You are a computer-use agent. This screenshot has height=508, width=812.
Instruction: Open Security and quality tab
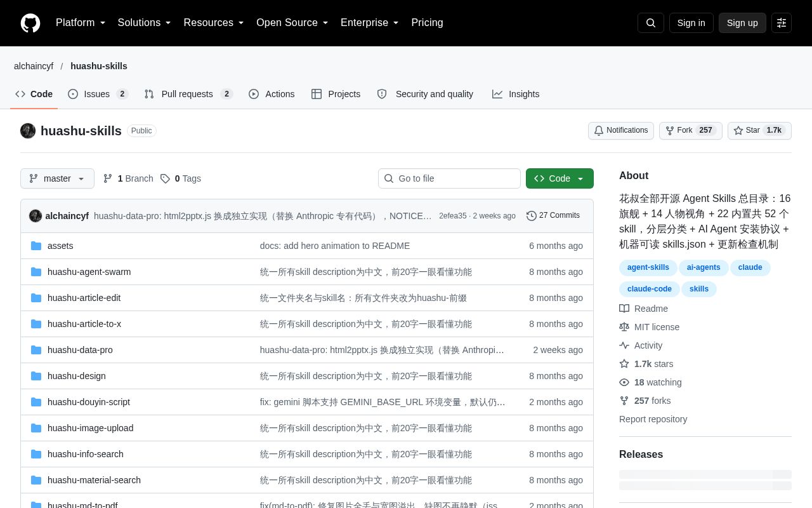tap(425, 94)
